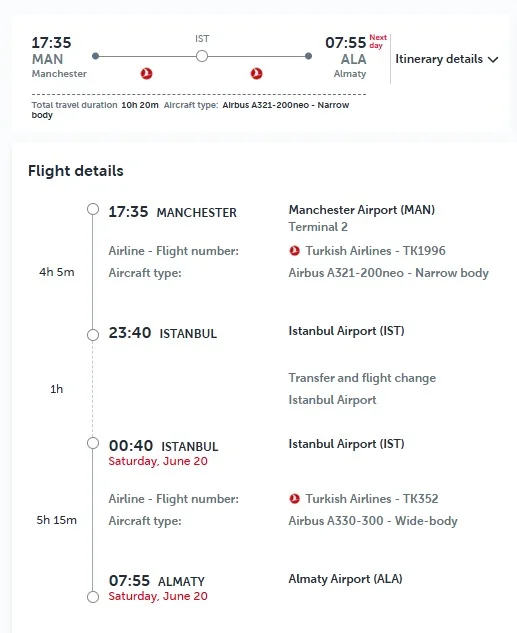Open the Itinerary details label

439,59
